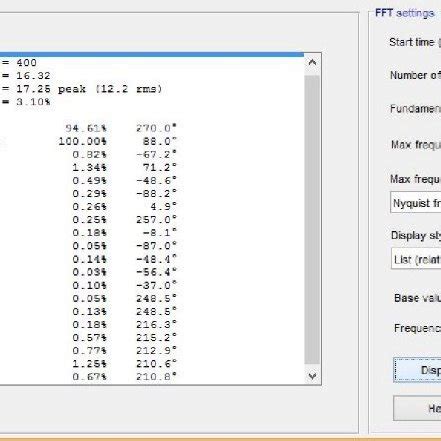Click the Base value label
441x441 pixels.
[417, 298]
